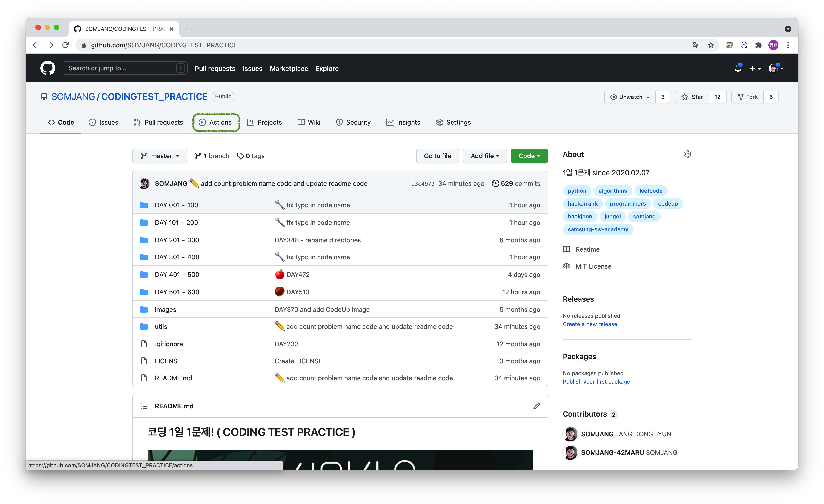The image size is (824, 504).
Task: View the 0 tags link
Action: [251, 156]
